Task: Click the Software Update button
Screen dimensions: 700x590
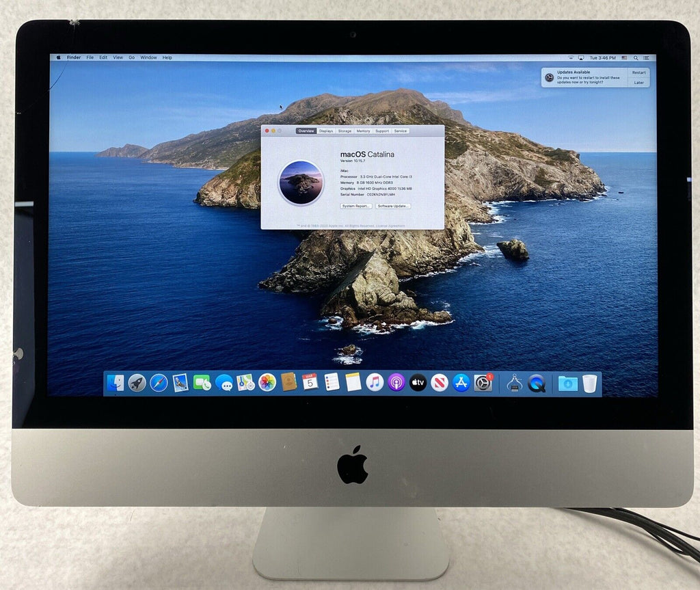Action: (x=393, y=205)
